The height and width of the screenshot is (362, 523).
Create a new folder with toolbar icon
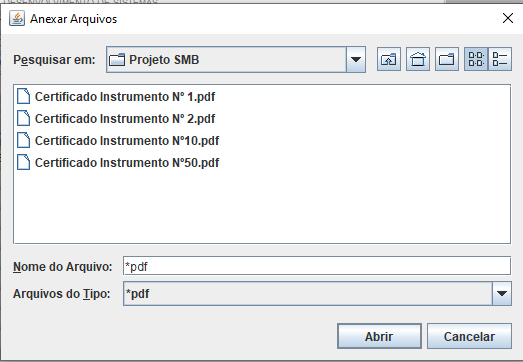(x=447, y=59)
